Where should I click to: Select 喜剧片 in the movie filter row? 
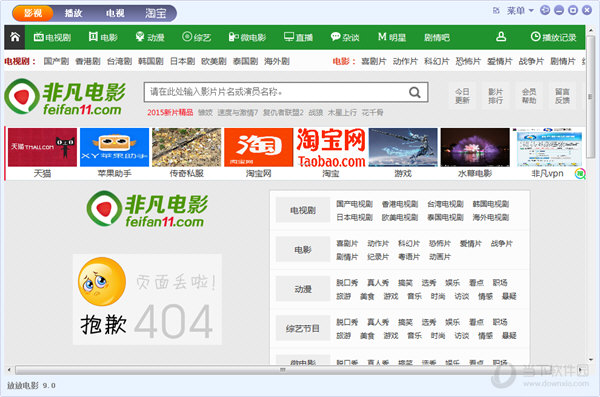coord(373,61)
